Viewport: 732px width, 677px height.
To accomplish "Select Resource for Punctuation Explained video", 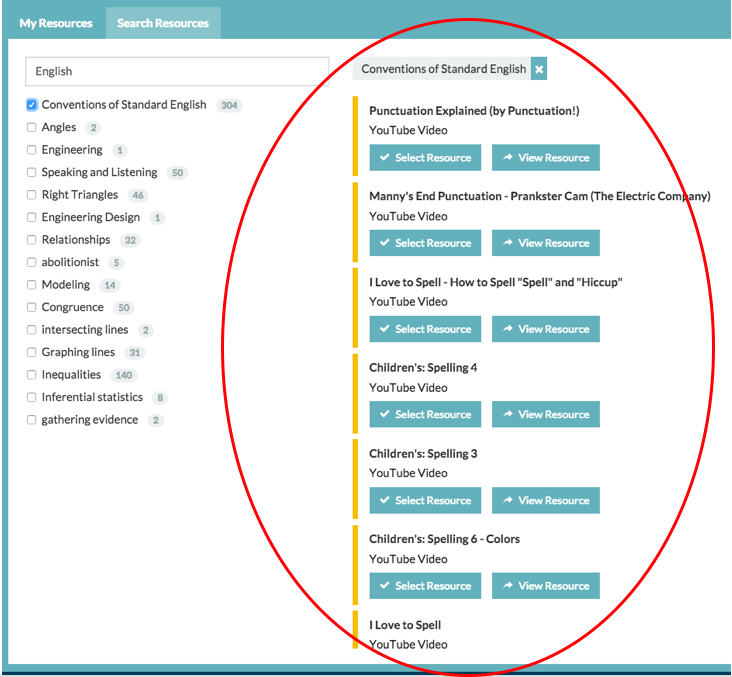I will (x=425, y=158).
